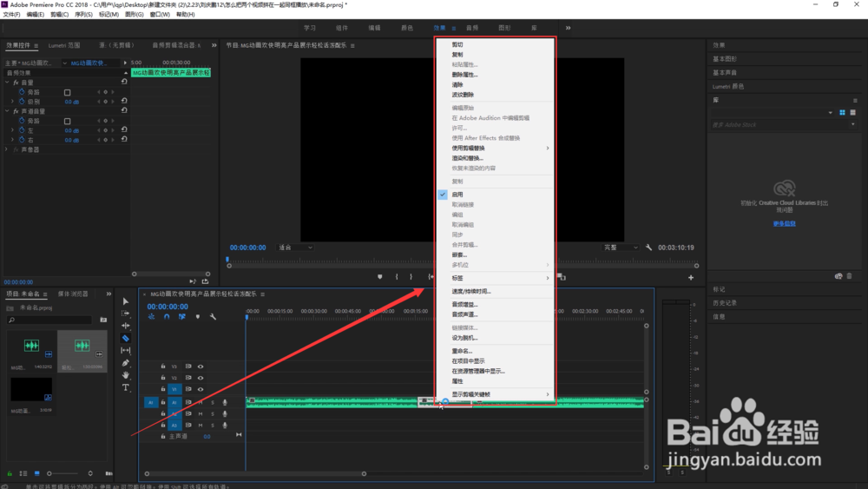This screenshot has height=489, width=868.
Task: Select the Pen tool
Action: pyautogui.click(x=126, y=363)
